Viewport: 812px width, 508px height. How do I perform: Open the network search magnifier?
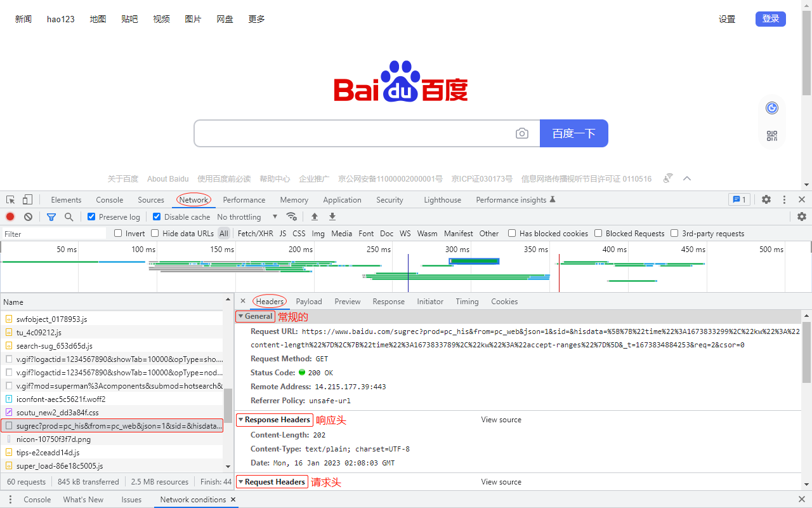(x=69, y=217)
